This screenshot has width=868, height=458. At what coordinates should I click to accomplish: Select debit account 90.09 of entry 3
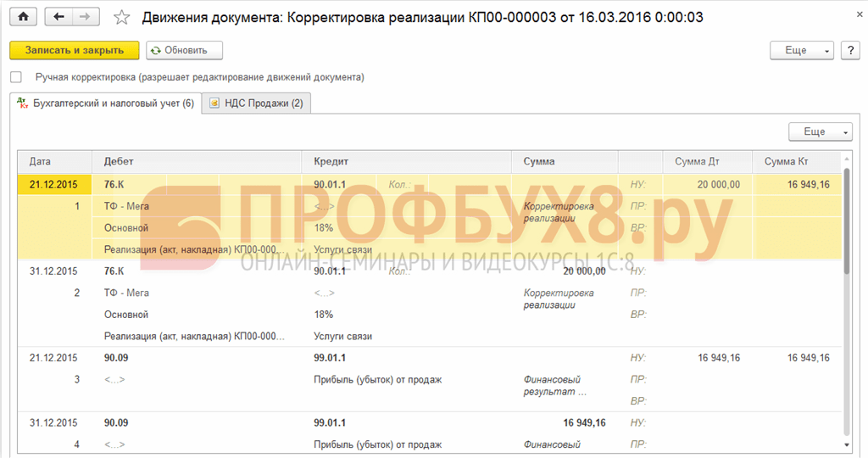[x=116, y=358]
